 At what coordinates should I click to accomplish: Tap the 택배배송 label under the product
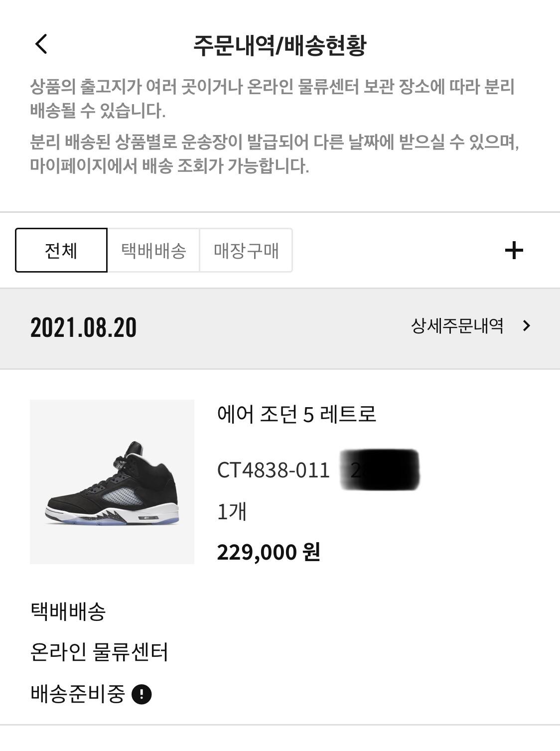point(68,611)
